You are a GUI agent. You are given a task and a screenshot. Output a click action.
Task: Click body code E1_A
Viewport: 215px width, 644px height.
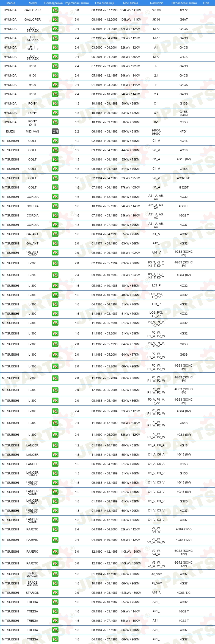tap(156, 234)
